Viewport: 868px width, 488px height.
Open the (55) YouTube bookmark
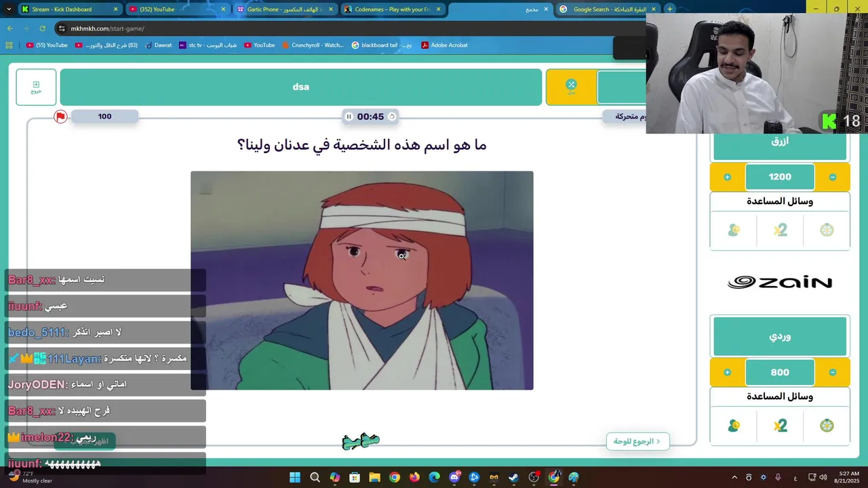point(47,45)
